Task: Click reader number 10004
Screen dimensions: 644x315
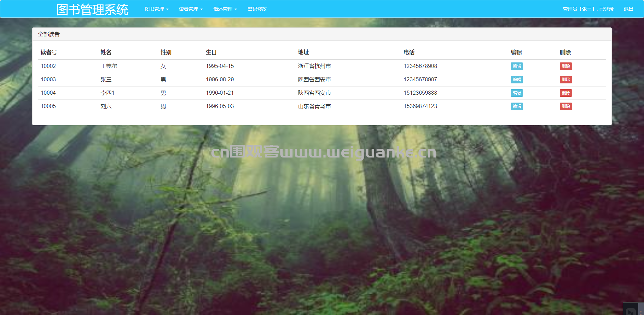Action: pyautogui.click(x=48, y=93)
